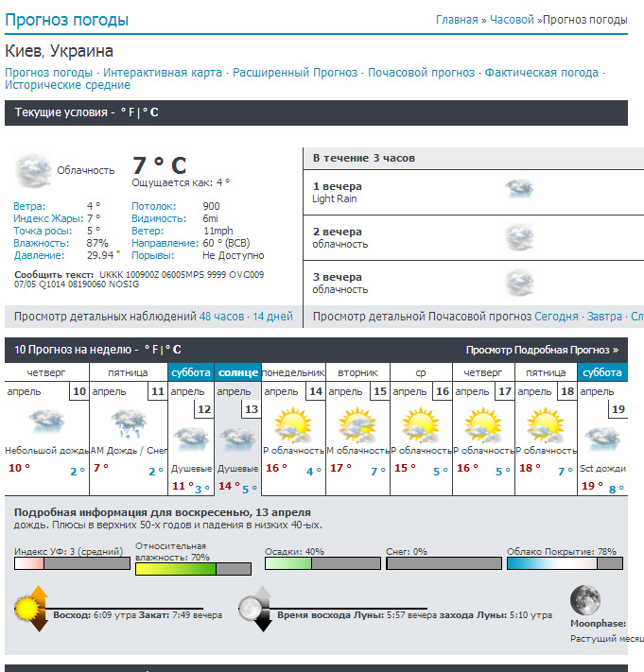Click April 12 showers weather icon
The width and height of the screenshot is (644, 672).
191,439
